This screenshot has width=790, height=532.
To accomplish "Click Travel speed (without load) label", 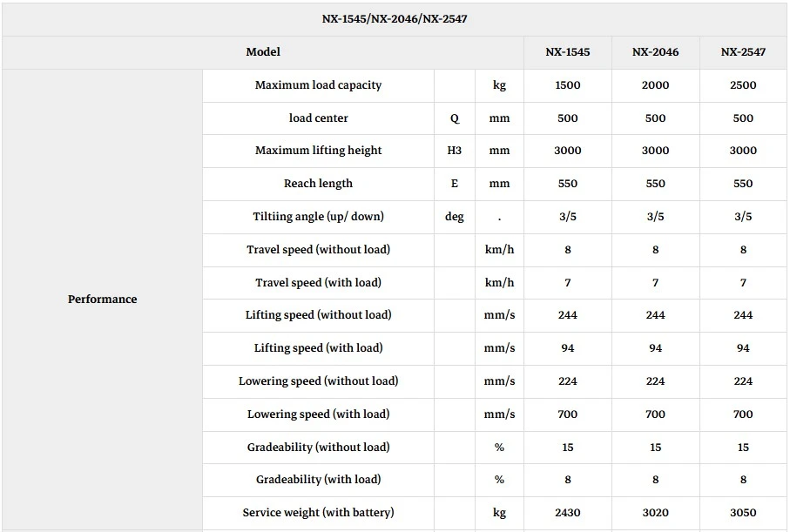I will [x=318, y=249].
